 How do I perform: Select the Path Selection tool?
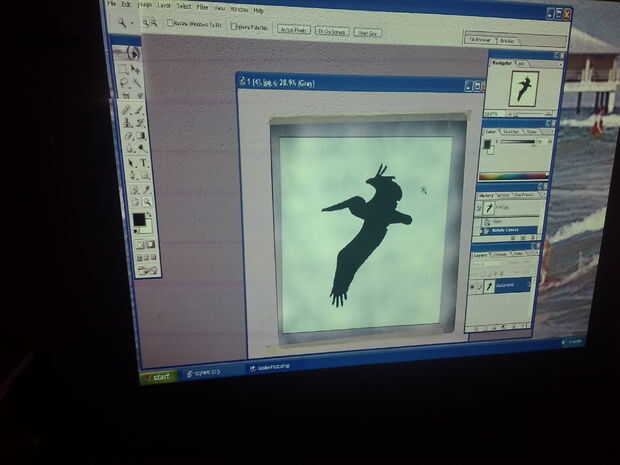click(131, 163)
